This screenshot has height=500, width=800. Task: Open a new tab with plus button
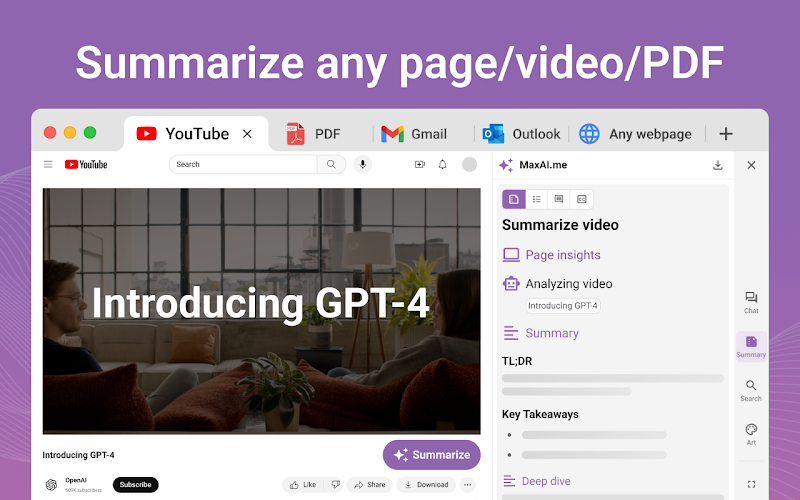pos(726,134)
